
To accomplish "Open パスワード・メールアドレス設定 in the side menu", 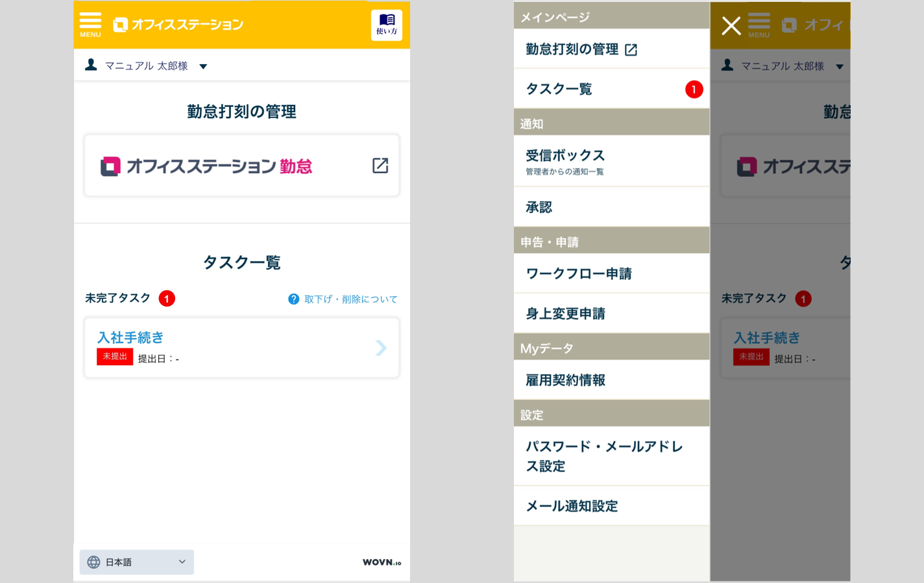I will pyautogui.click(x=611, y=456).
